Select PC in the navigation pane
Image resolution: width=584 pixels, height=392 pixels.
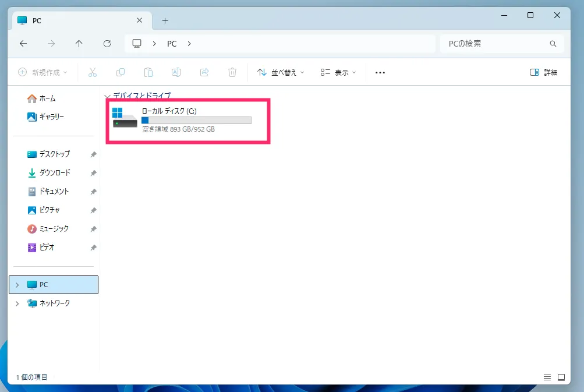(54, 285)
